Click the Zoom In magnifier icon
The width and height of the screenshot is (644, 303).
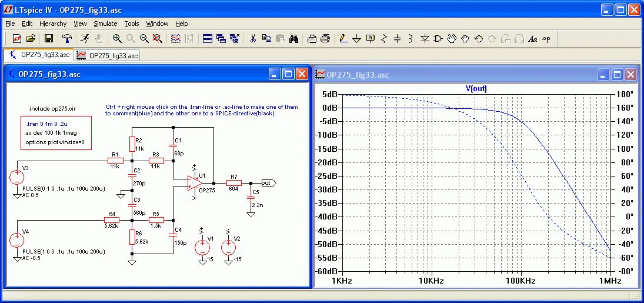pyautogui.click(x=117, y=39)
